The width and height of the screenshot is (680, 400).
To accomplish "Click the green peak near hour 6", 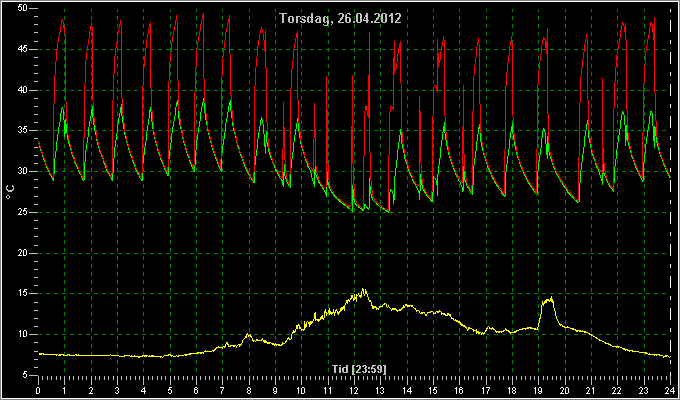I will pos(204,100).
